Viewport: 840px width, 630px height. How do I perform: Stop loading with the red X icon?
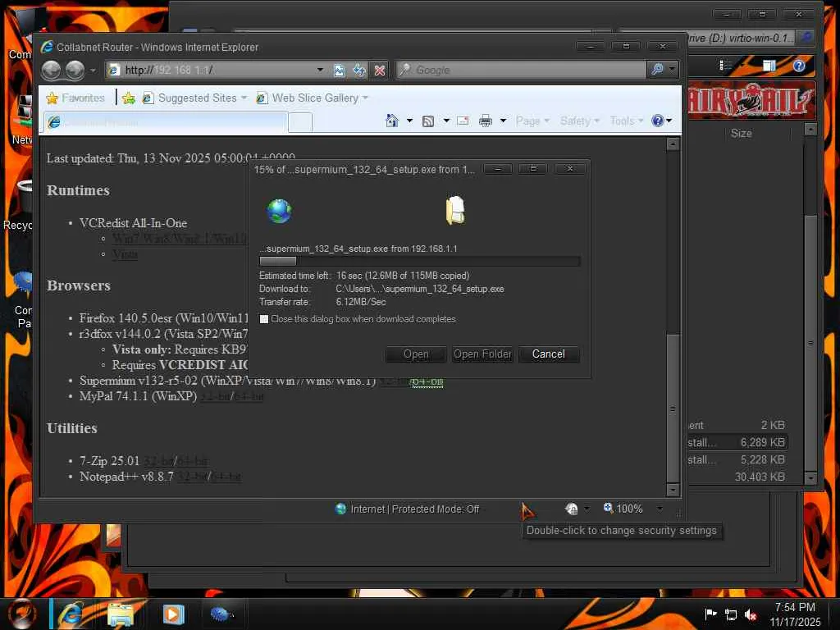(379, 71)
